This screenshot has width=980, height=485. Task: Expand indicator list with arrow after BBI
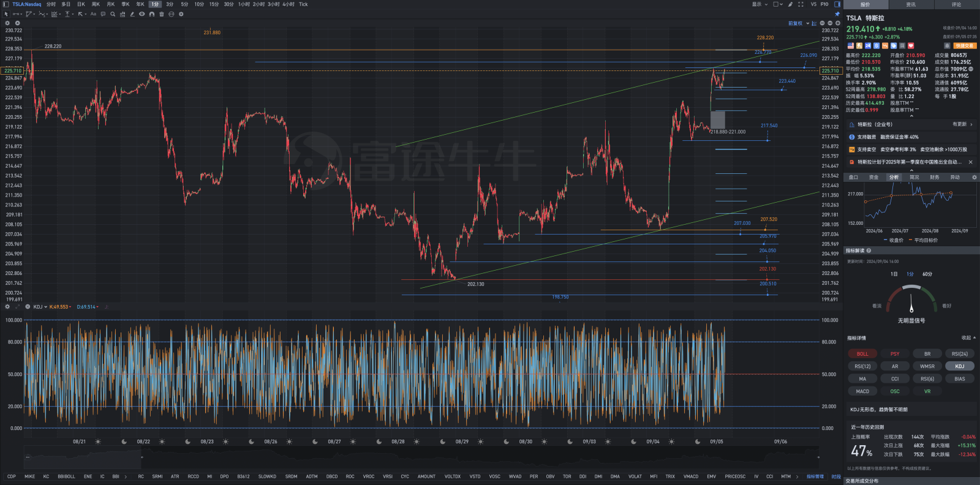[x=126, y=476]
